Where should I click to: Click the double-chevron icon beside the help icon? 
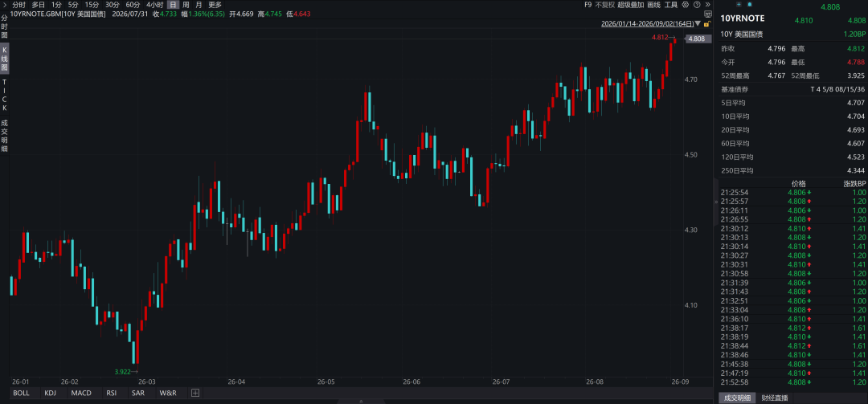click(x=707, y=5)
